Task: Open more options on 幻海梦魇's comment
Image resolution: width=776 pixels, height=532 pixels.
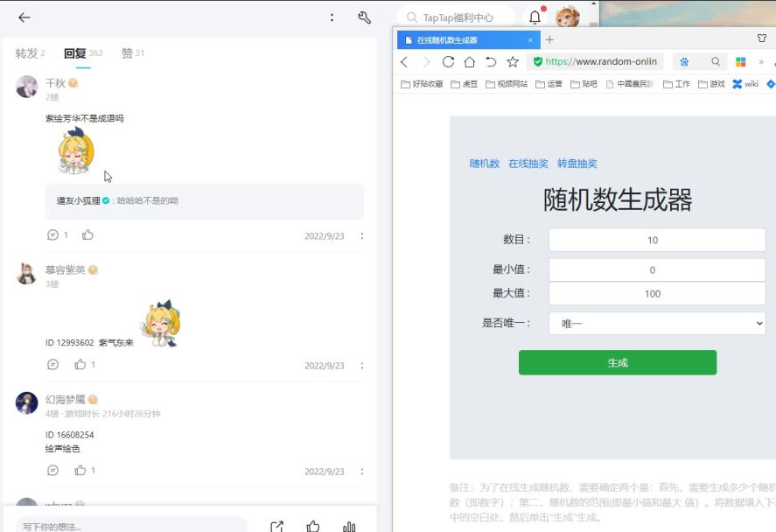Action: tap(362, 471)
